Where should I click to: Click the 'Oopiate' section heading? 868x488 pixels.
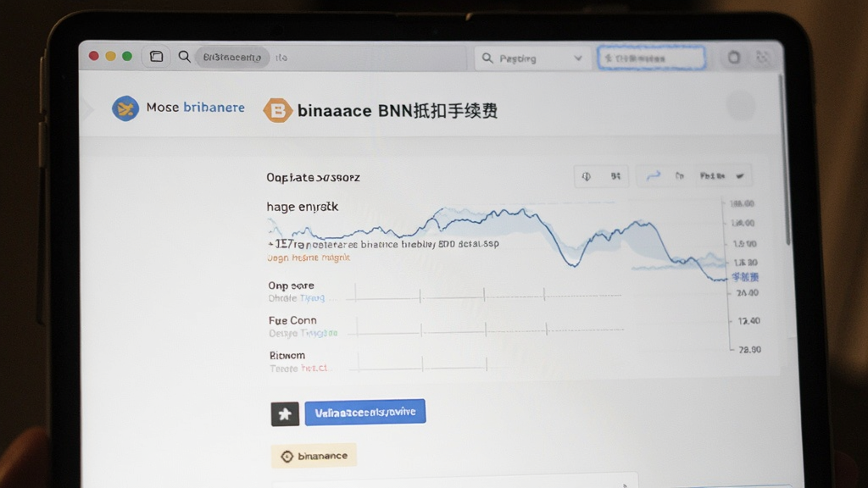click(313, 178)
